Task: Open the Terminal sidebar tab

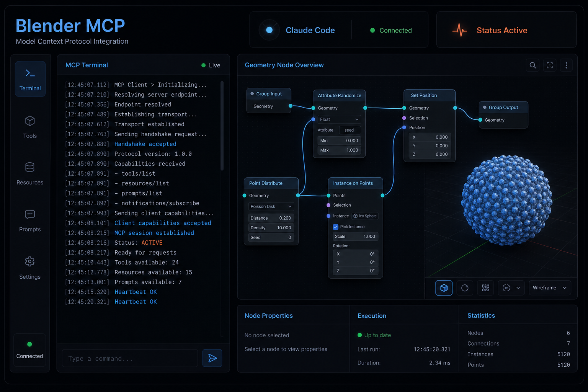Action: tap(30, 79)
